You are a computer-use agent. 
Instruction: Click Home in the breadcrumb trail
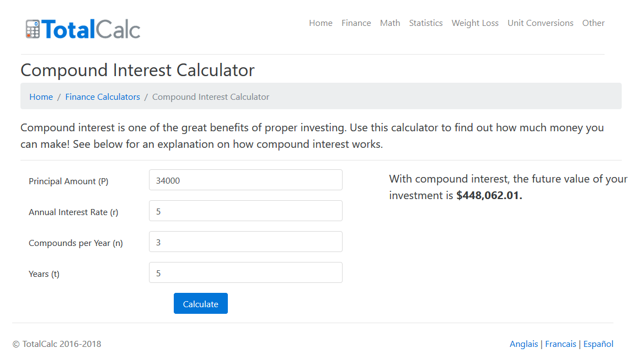point(41,96)
